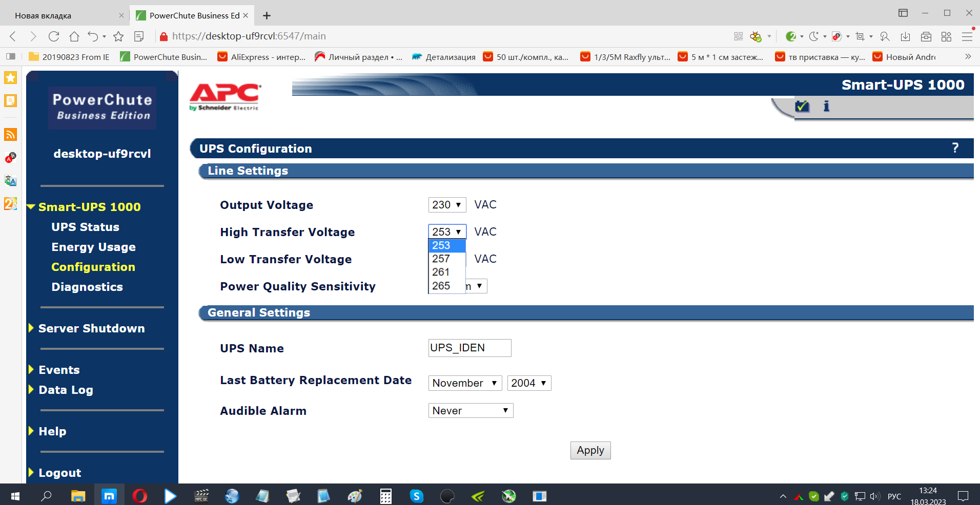This screenshot has width=980, height=505.
Task: Go to browser home page
Action: [74, 36]
